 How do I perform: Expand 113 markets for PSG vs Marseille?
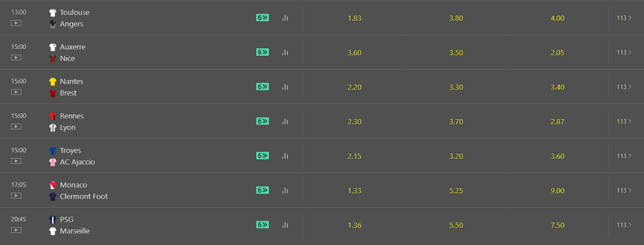pos(624,225)
